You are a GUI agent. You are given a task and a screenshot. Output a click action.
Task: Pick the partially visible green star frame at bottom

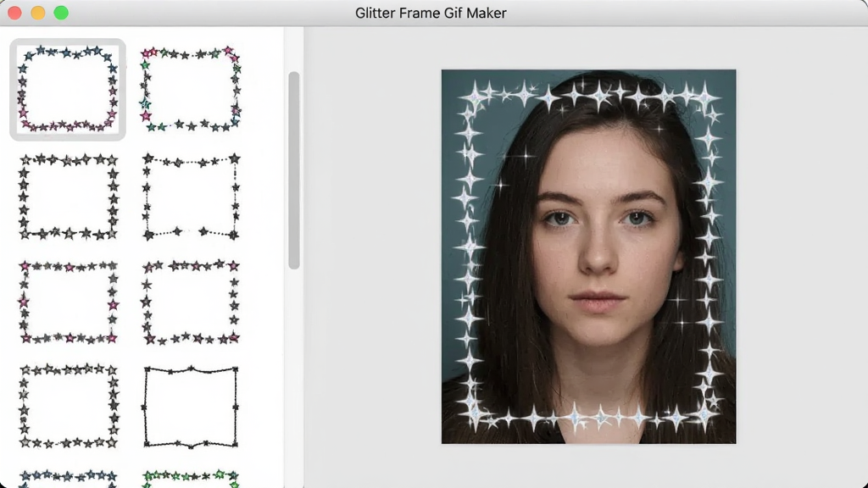(x=191, y=479)
